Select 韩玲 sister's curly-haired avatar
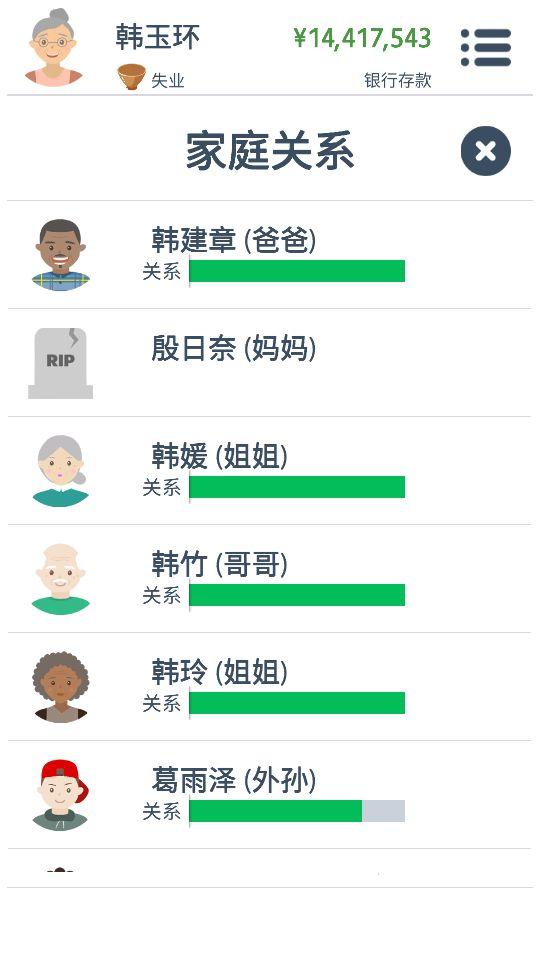 click(x=61, y=687)
